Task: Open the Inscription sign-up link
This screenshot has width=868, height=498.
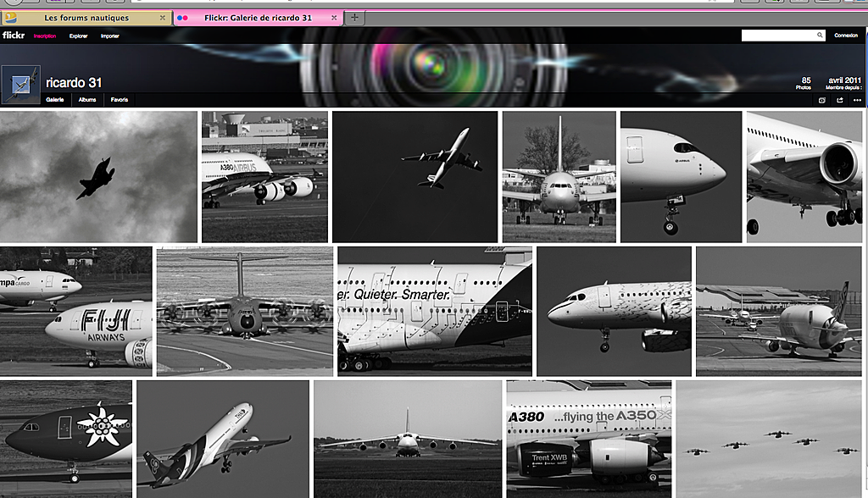Action: click(45, 36)
